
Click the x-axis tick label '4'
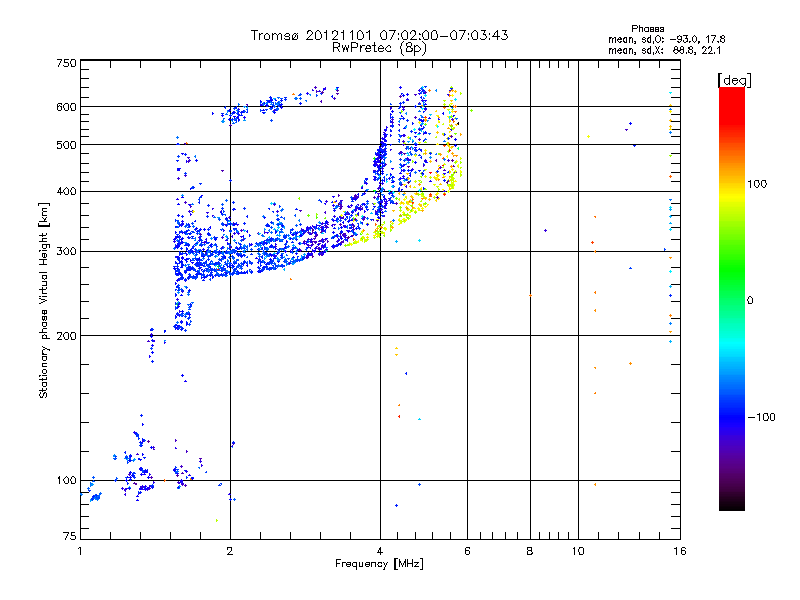pyautogui.click(x=380, y=551)
